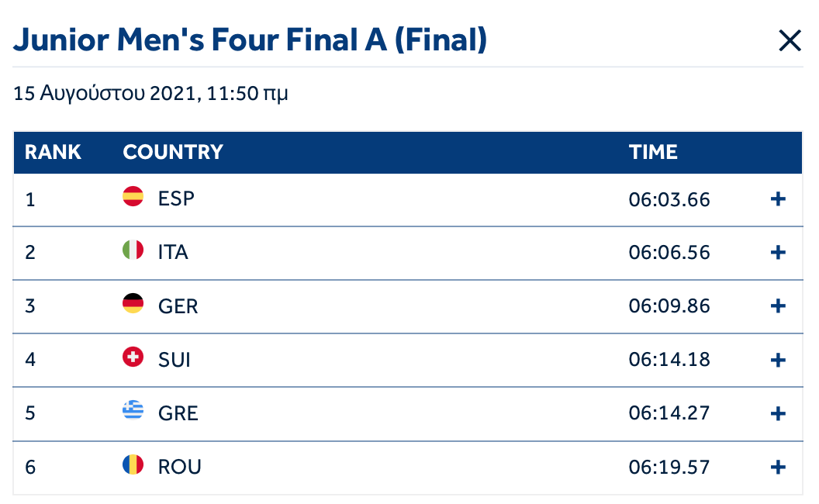819x504 pixels.
Task: Expand the ROU row details
Action: click(x=778, y=467)
